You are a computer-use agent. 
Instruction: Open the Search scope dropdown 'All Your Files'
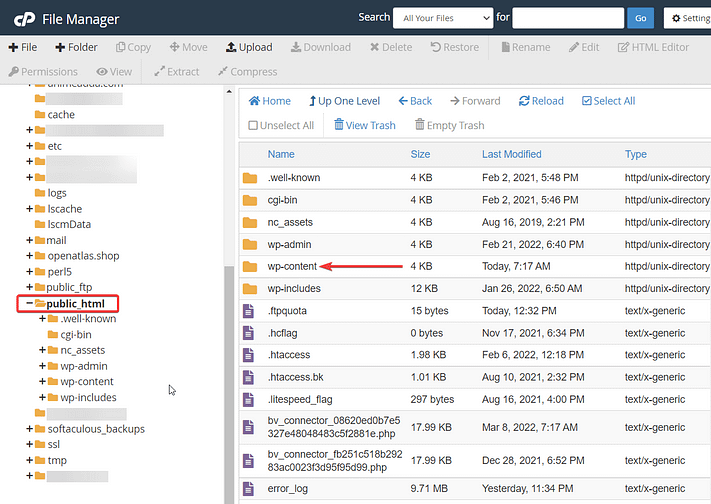pos(443,18)
